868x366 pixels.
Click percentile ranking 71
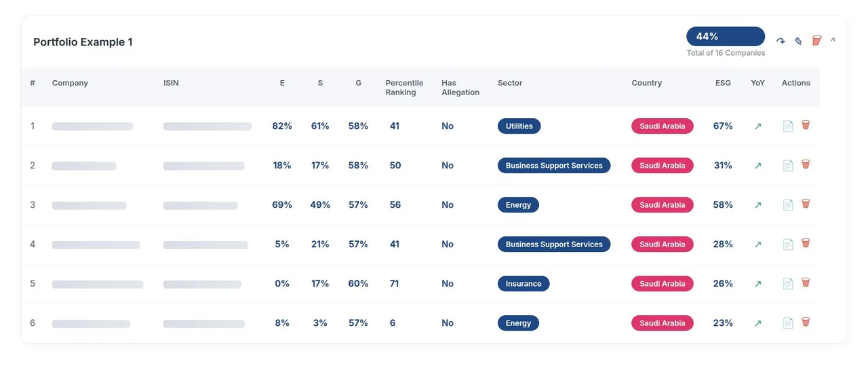(394, 283)
